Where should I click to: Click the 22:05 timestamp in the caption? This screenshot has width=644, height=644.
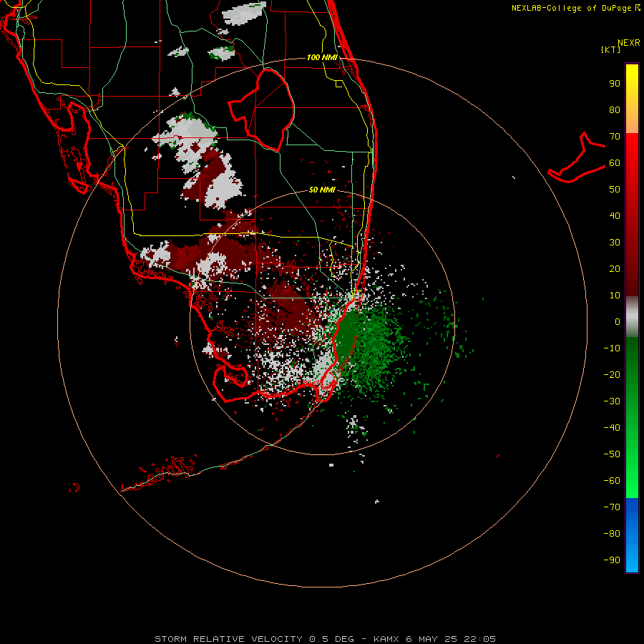coord(479,639)
